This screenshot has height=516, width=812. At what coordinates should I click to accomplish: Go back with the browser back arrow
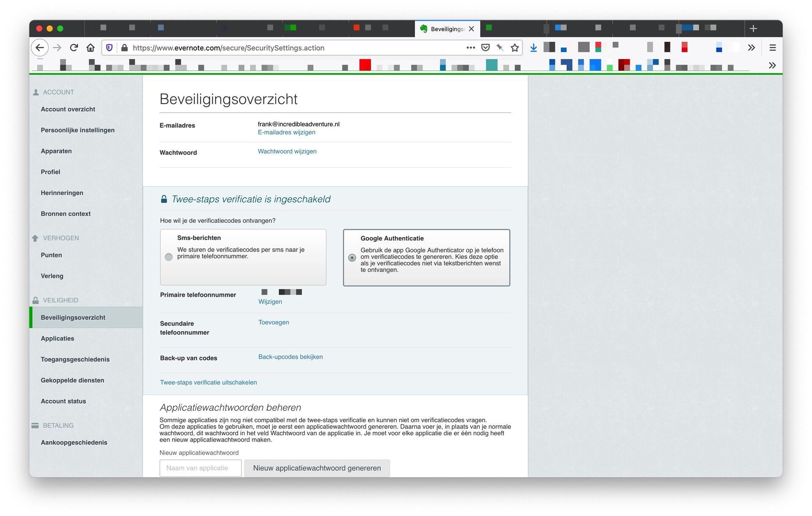click(x=40, y=48)
